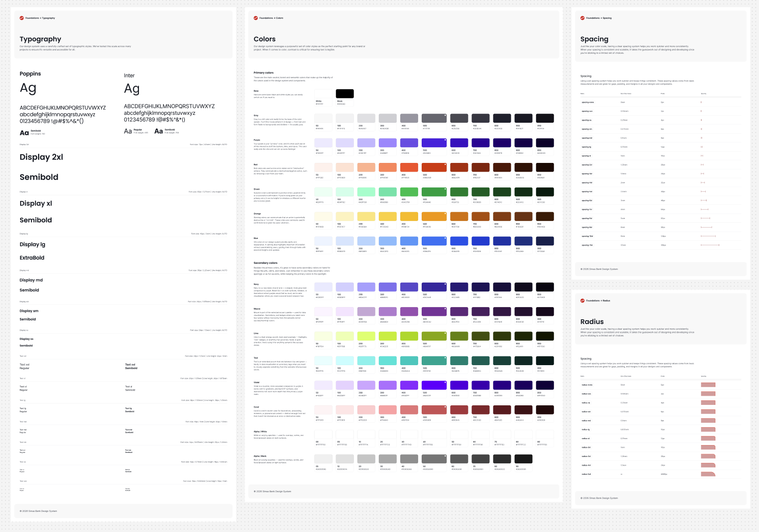Click the large 'Radius' page title

[x=592, y=322]
